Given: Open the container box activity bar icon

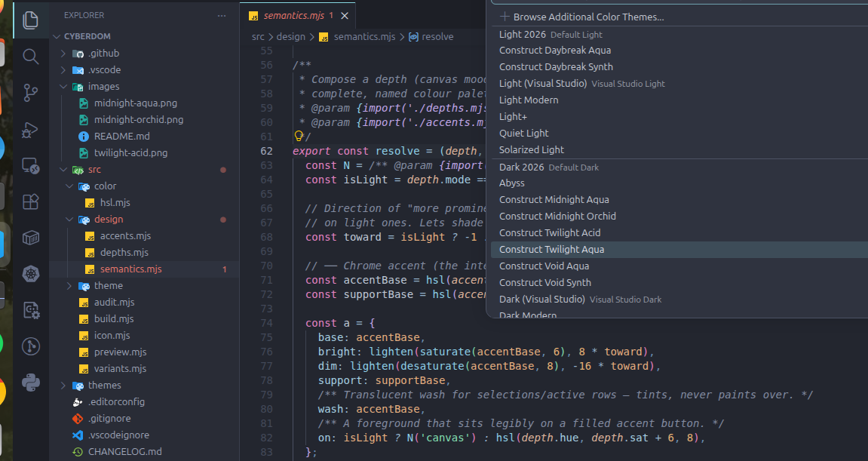Looking at the screenshot, I should pos(30,238).
